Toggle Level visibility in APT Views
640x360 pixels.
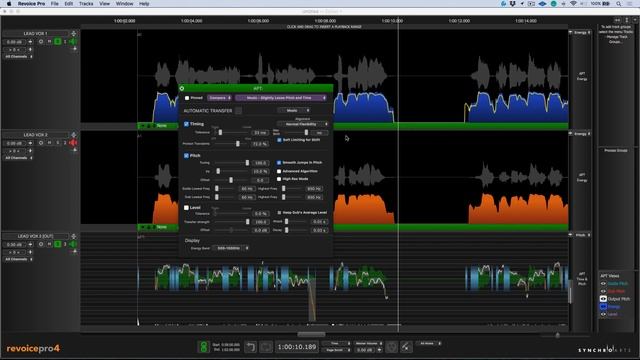(x=603, y=314)
